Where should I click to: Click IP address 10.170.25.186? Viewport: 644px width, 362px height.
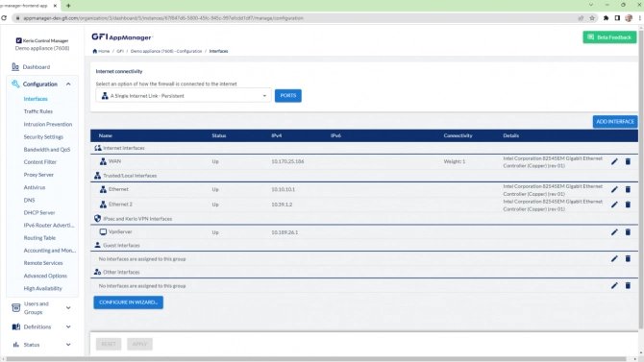pos(287,161)
